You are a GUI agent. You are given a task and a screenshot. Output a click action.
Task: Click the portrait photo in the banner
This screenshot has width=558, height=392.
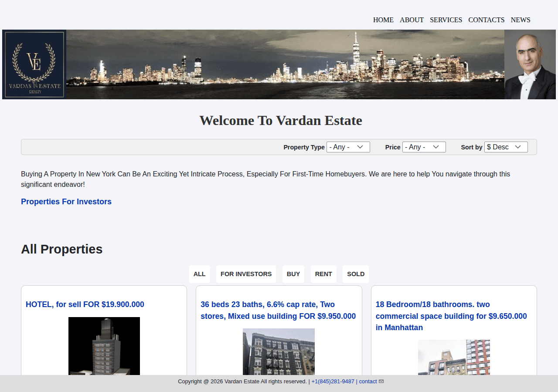530,64
